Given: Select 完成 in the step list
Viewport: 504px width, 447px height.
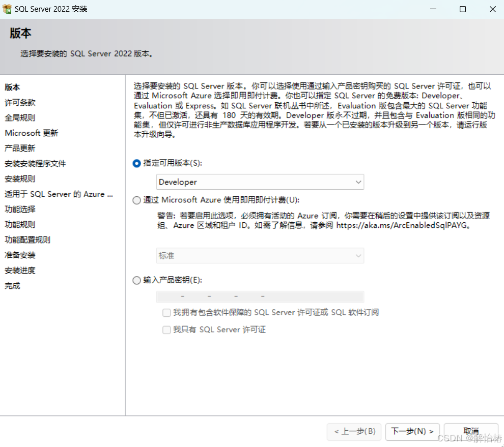Looking at the screenshot, I should (x=12, y=286).
